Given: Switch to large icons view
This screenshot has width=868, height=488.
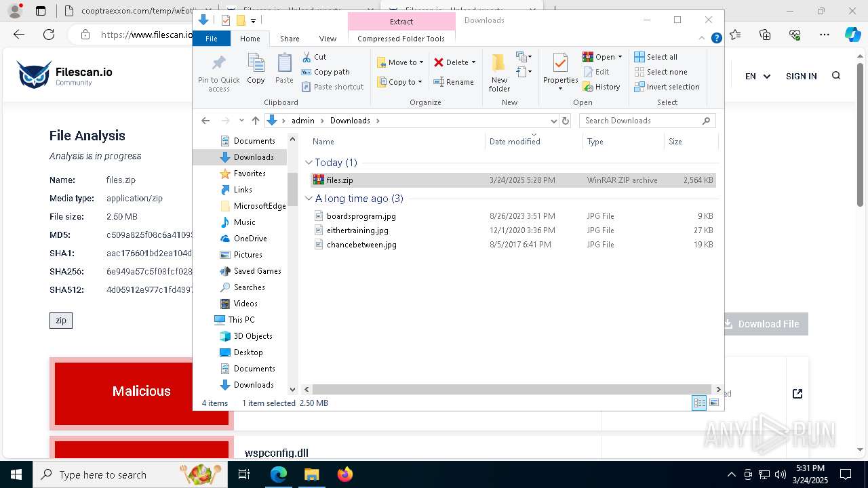Looking at the screenshot, I should 713,403.
